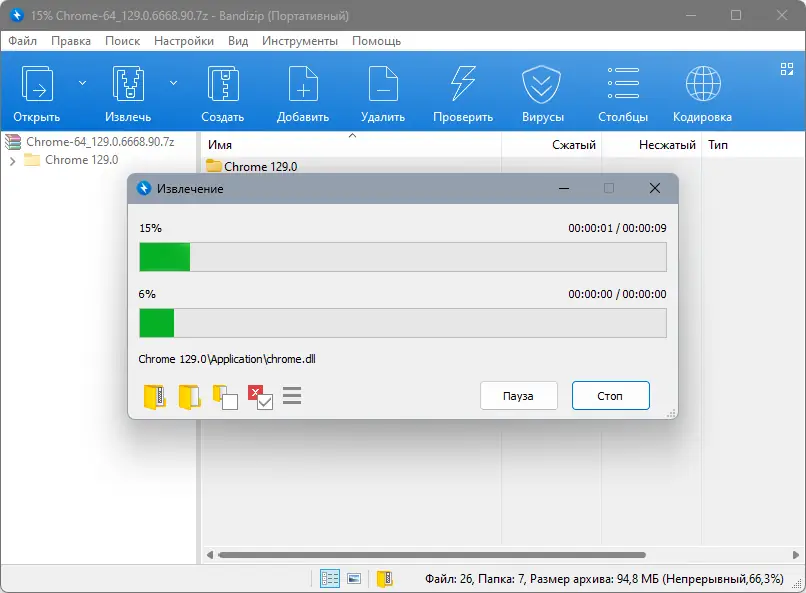Toggle the red-X checkmark option icon in dialog

260,397
